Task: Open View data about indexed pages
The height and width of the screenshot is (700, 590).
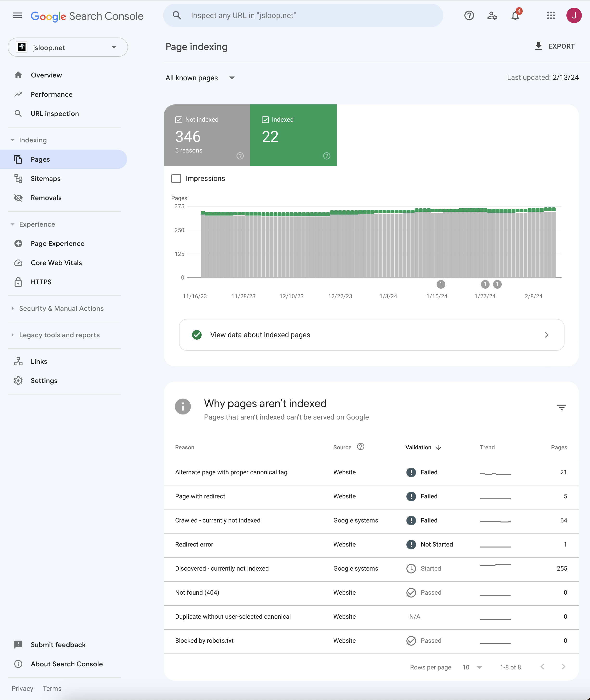Action: [x=371, y=335]
